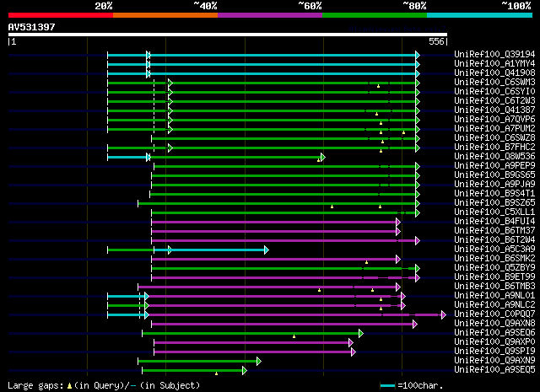Select UniRef100_B9S4T1 subject name
Image resolution: width=540 pixels, height=392 pixels.
tap(494, 194)
